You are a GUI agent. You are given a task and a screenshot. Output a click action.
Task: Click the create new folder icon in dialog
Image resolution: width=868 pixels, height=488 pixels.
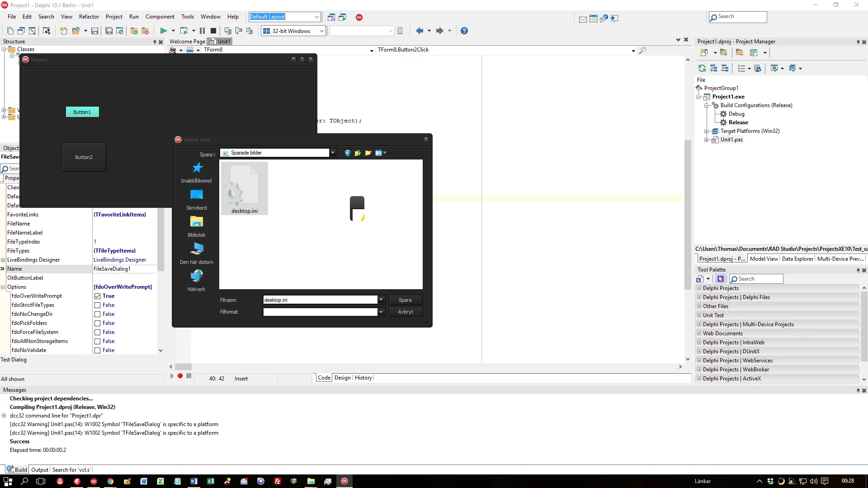click(368, 153)
